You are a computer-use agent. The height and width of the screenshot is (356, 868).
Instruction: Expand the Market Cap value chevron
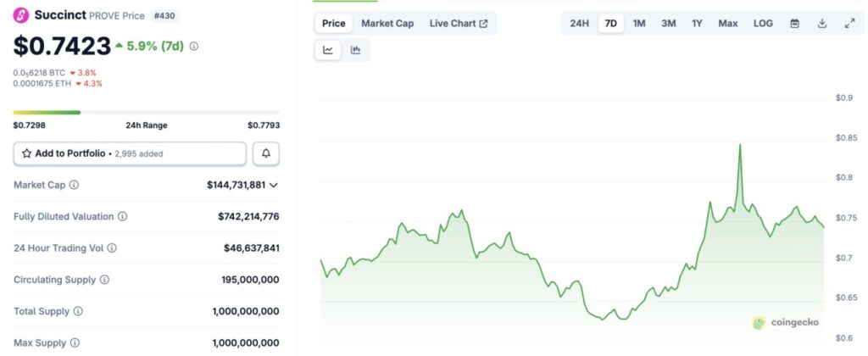pos(274,185)
